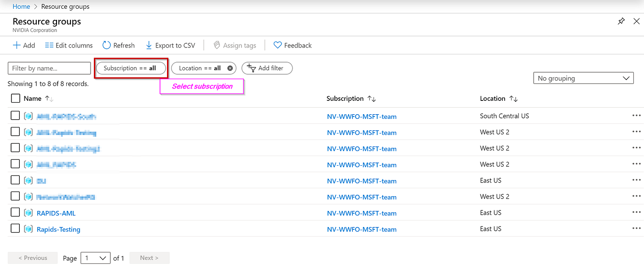Sort by the Location column
The image size is (644, 268).
499,99
